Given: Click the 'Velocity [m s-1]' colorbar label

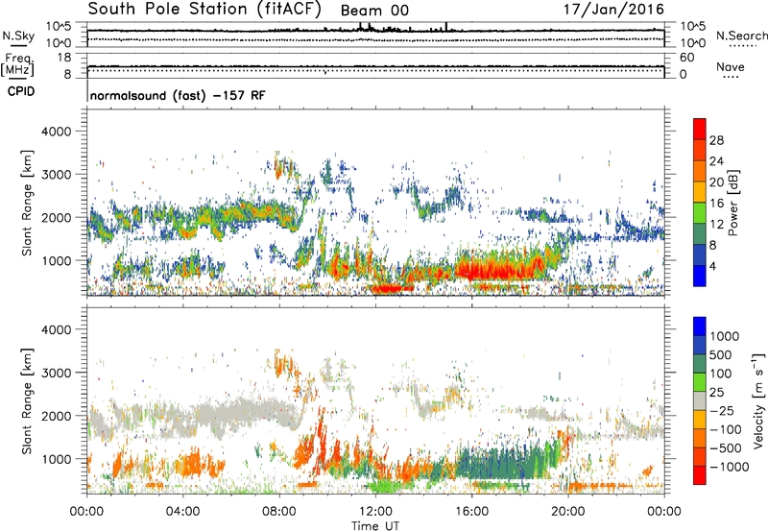Looking at the screenshot, I should click(759, 400).
